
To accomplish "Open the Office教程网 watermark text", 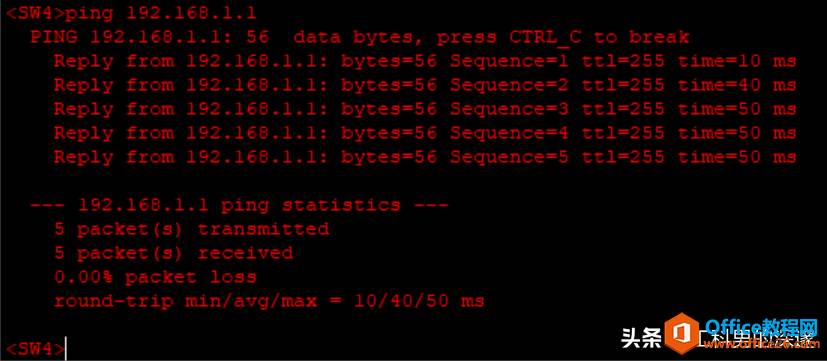I will 761,328.
